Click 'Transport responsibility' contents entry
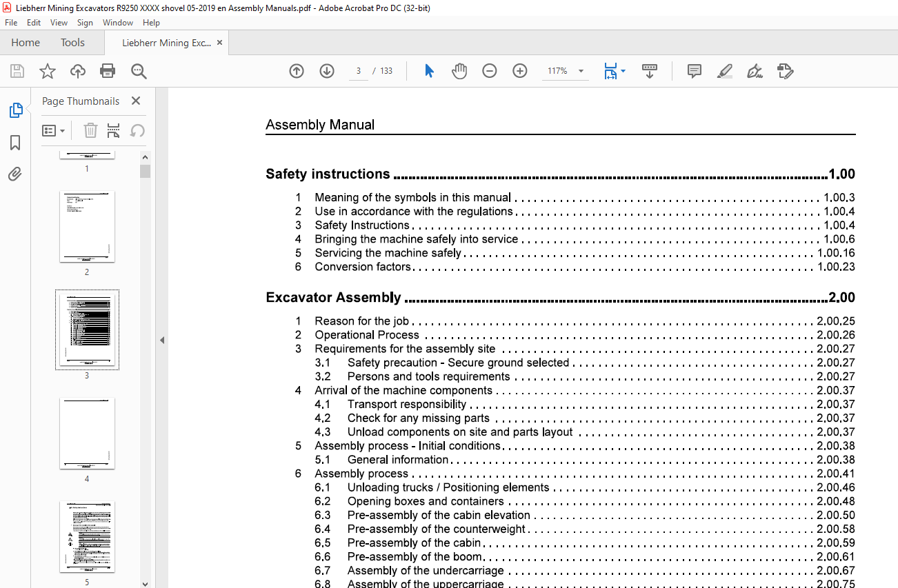The image size is (898, 588). (407, 405)
